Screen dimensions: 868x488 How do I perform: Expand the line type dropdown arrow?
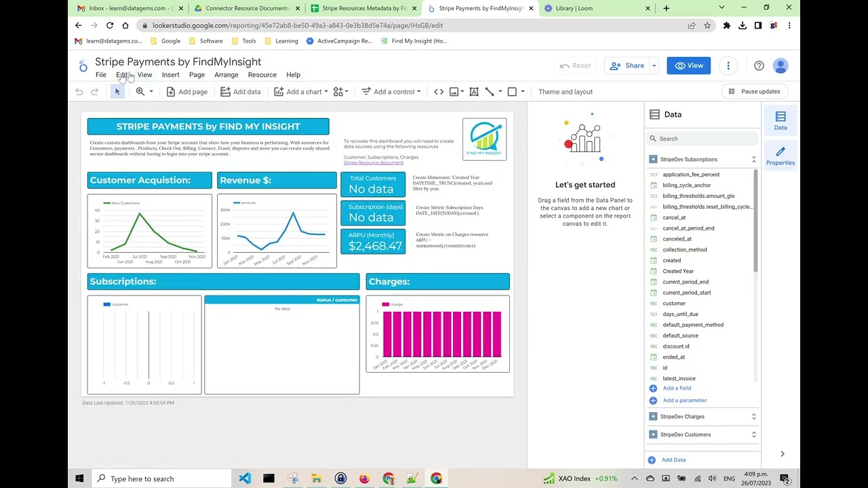pyautogui.click(x=500, y=91)
